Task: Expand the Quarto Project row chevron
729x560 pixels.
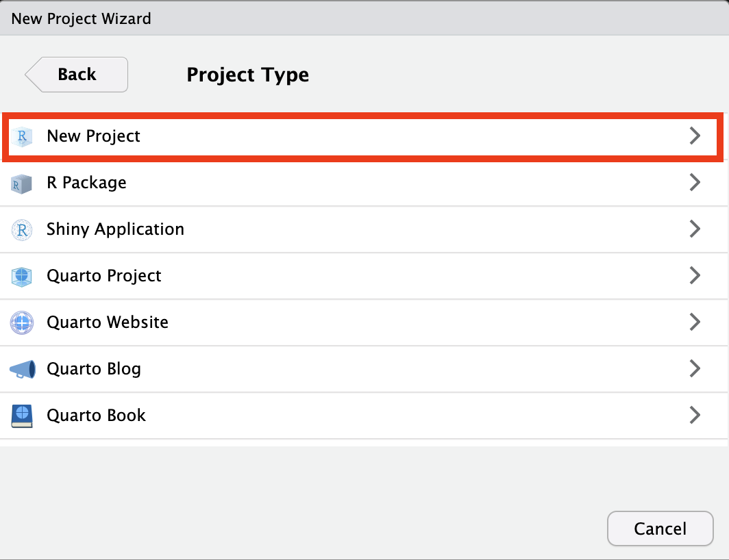Action: click(695, 275)
